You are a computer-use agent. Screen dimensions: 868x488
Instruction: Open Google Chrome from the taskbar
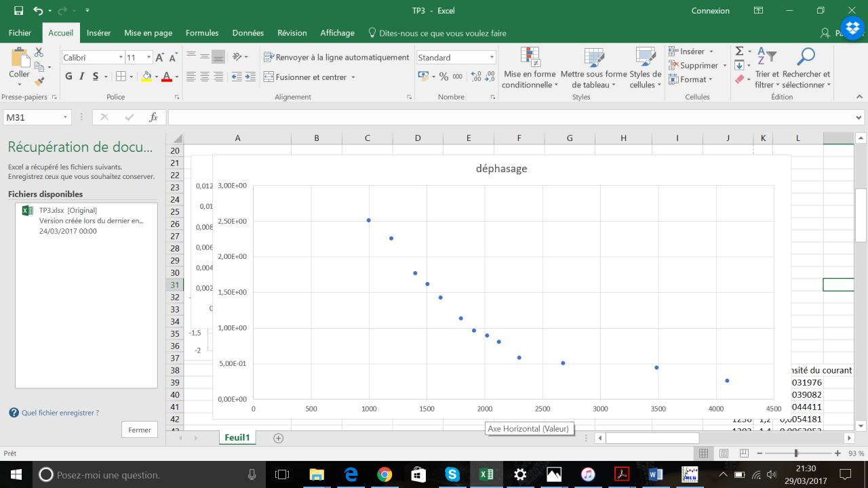(x=384, y=474)
